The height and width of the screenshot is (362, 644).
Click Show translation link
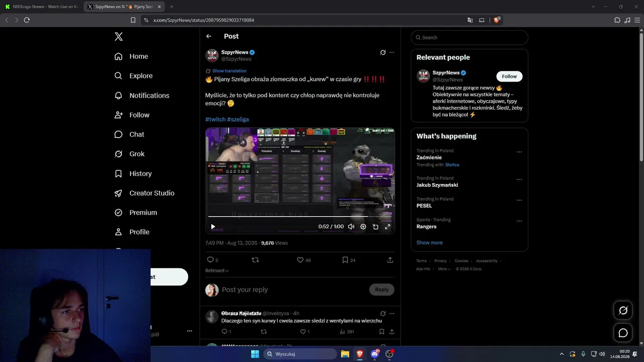[229, 71]
